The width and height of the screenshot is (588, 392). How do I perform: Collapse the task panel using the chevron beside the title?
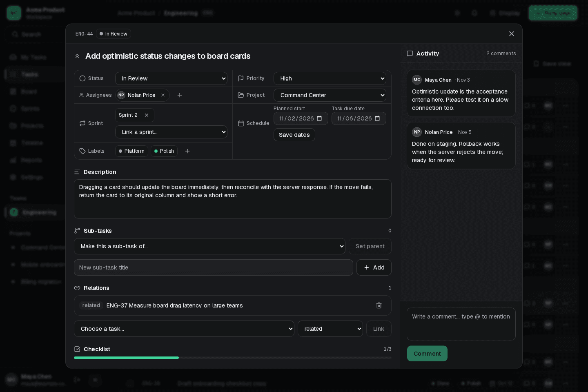point(77,56)
